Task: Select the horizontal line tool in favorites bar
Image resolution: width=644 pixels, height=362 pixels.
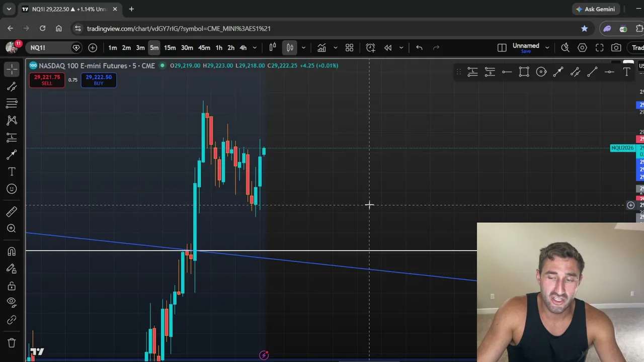Action: click(609, 72)
